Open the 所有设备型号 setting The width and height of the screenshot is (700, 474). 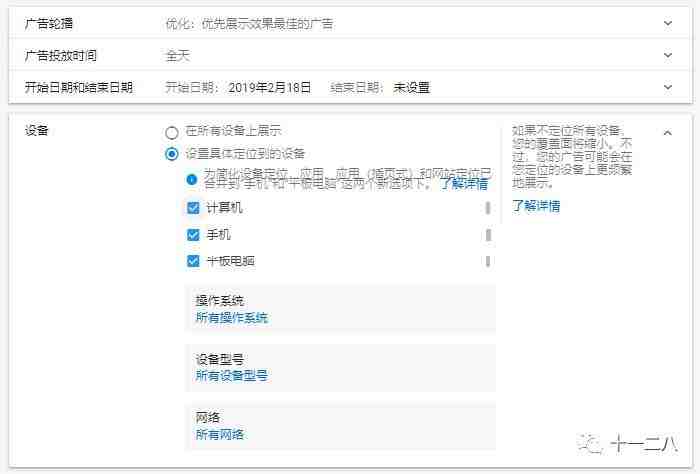click(232, 376)
